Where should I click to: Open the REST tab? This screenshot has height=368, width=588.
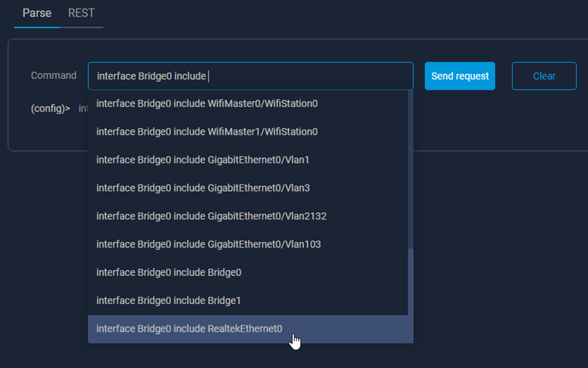point(81,13)
